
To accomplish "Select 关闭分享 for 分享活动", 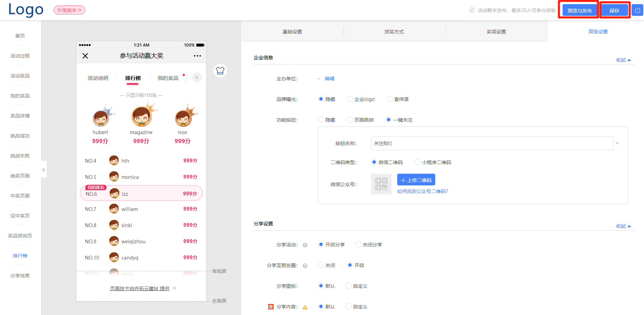I will [x=358, y=244].
